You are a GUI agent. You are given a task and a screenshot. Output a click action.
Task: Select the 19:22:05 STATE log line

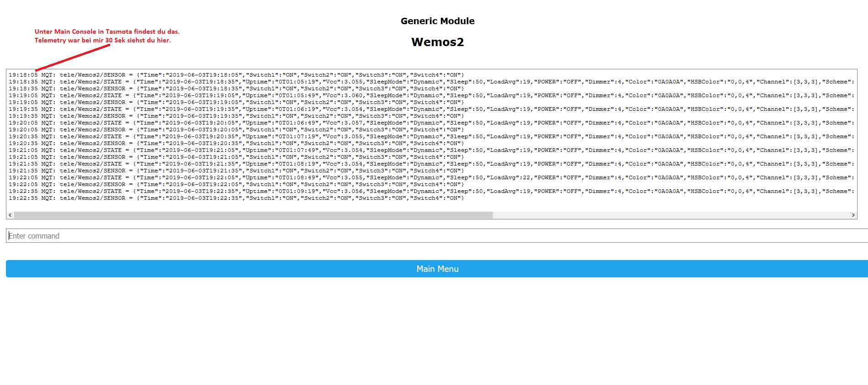coord(431,177)
